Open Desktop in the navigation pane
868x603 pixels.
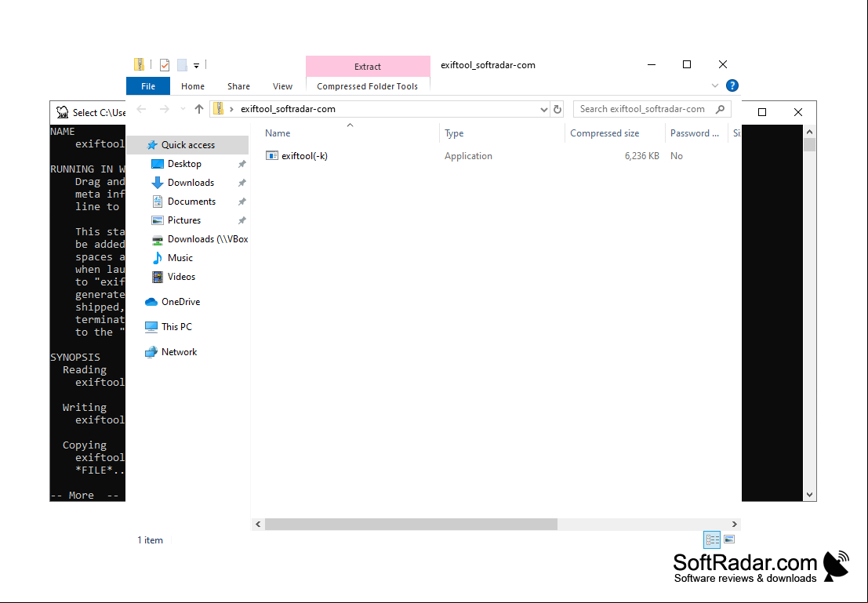pos(184,164)
